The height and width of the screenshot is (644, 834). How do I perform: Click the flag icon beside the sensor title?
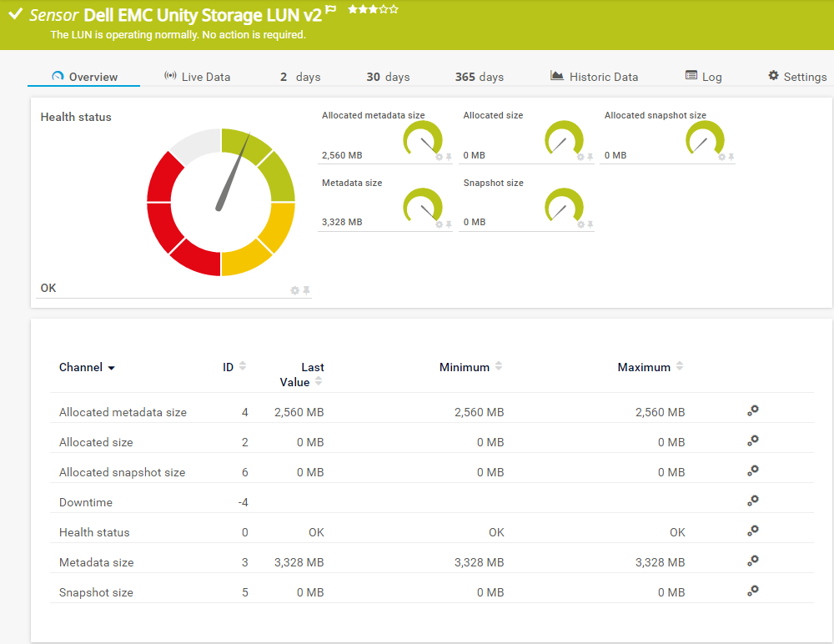point(331,10)
